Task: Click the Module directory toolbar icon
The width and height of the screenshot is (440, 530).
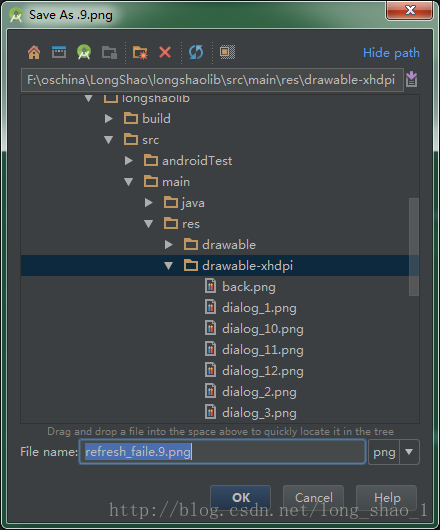Action: tap(109, 52)
